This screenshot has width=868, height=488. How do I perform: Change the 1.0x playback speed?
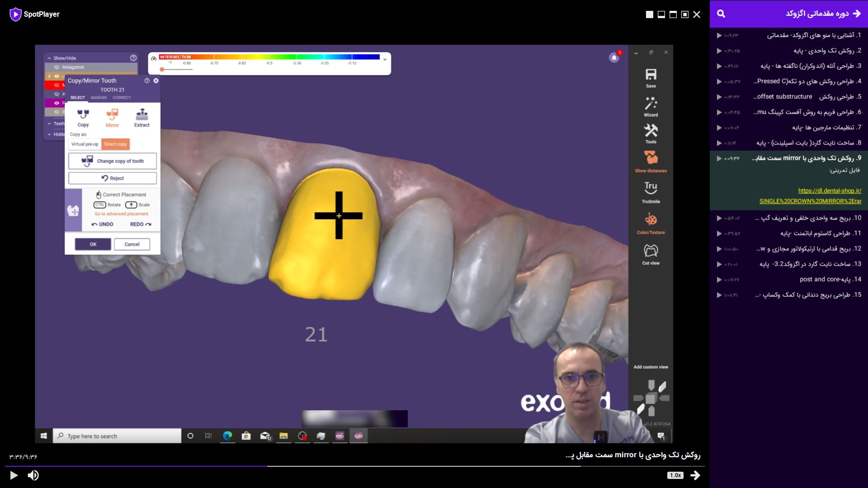(675, 475)
